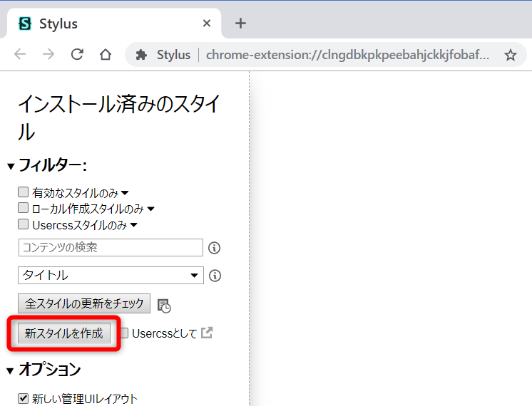Click external link icon next to Usercssとして

(x=207, y=333)
